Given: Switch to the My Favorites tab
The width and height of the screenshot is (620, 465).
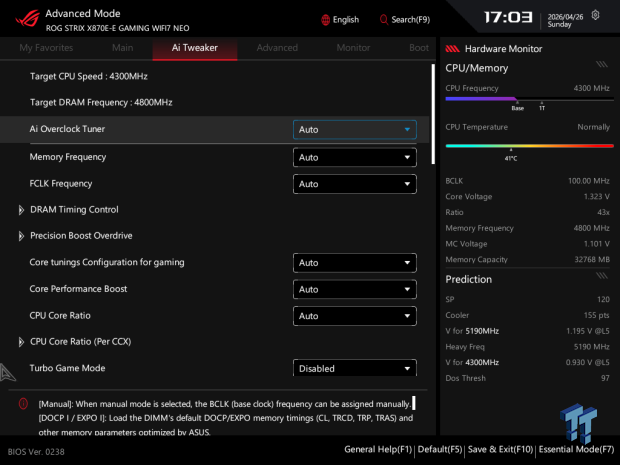Looking at the screenshot, I should (46, 48).
